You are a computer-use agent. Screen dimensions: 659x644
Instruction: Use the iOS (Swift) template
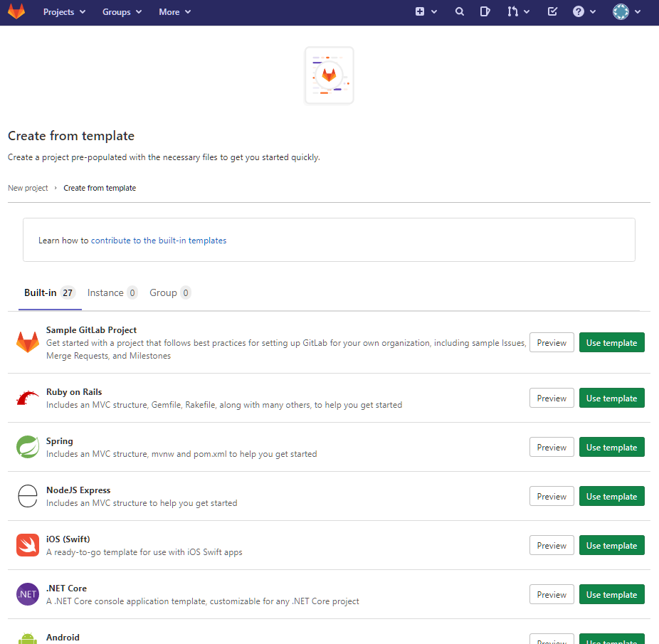[611, 546]
